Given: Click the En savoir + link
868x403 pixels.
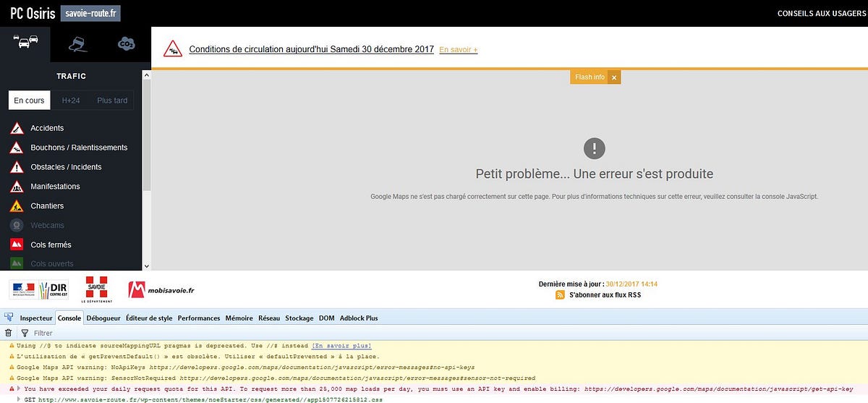Looking at the screenshot, I should (459, 50).
